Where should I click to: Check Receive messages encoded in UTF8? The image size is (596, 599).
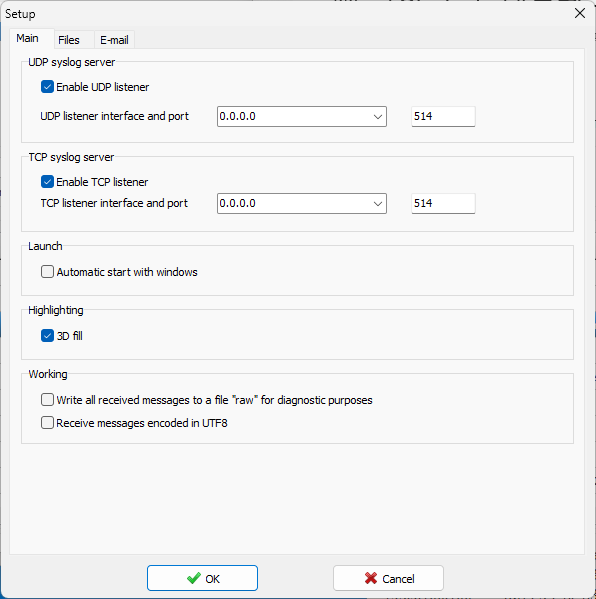point(47,423)
